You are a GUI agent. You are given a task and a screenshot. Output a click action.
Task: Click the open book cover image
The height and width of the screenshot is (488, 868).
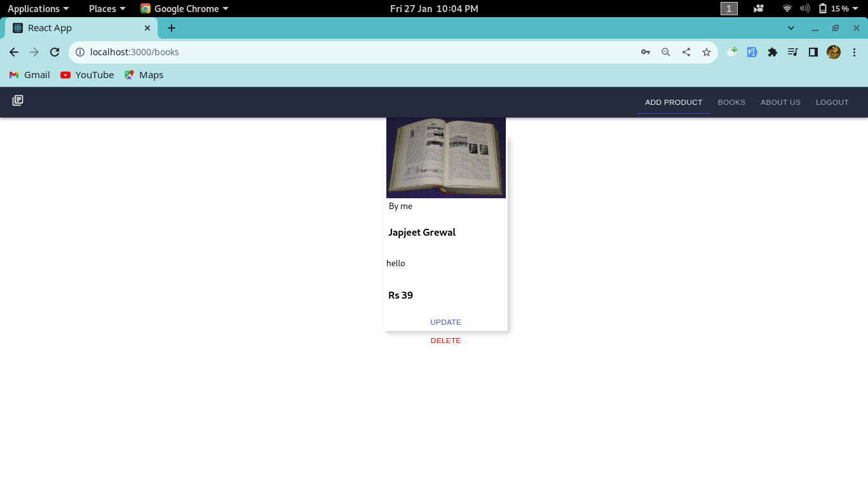pos(446,158)
